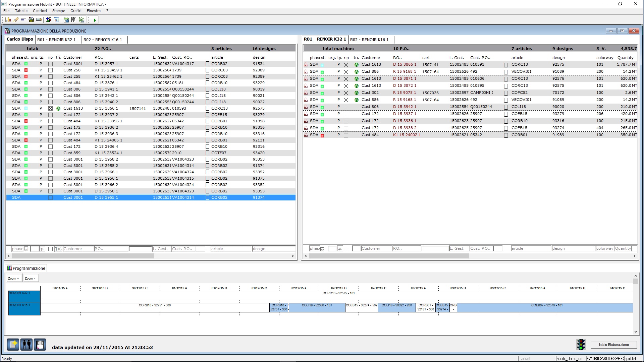This screenshot has height=362, width=644.
Task: Click the binary 010 data toolbar icon
Action: pyautogui.click(x=82, y=20)
